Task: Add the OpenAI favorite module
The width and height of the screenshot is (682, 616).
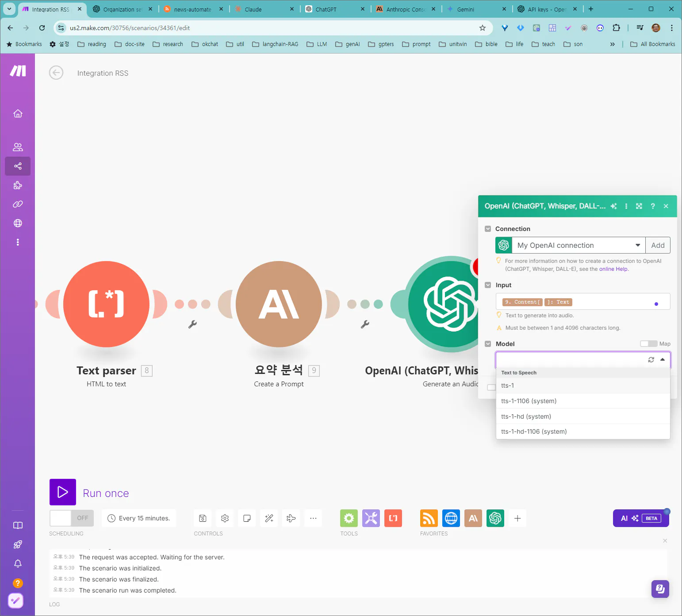Action: tap(495, 518)
